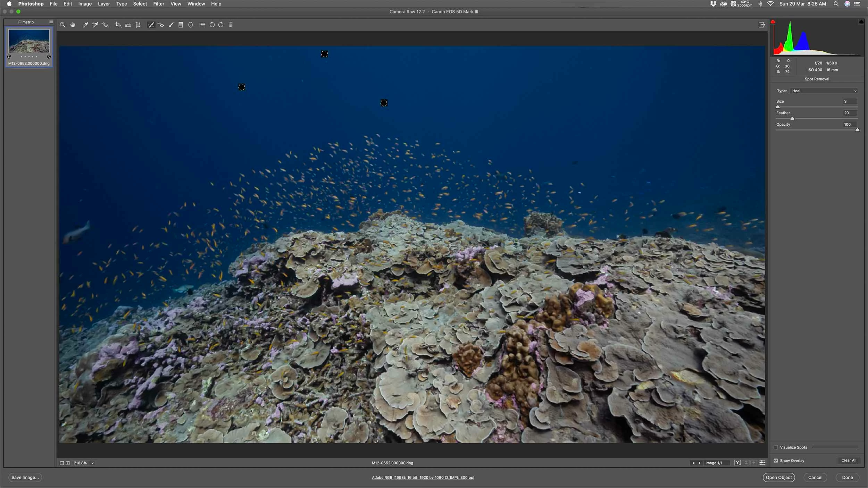Viewport: 868px width, 488px height.
Task: Activate the Adjustment Brush tool
Action: pos(171,25)
